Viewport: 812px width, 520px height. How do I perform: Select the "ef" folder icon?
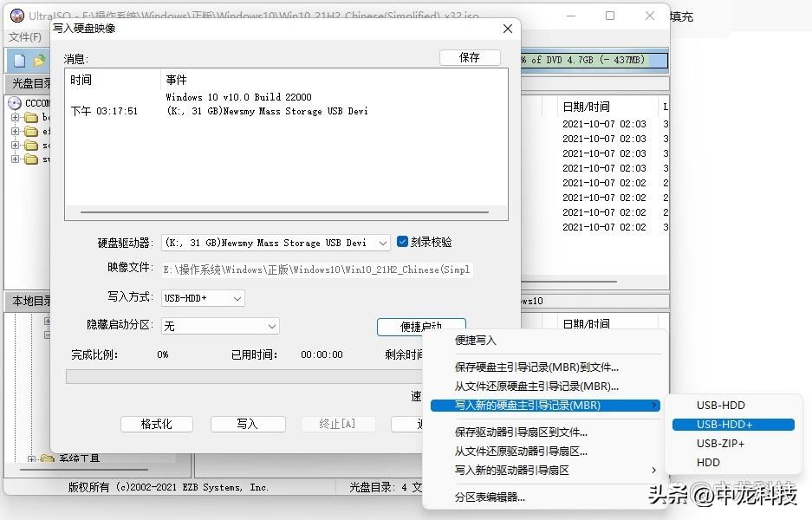[31, 132]
